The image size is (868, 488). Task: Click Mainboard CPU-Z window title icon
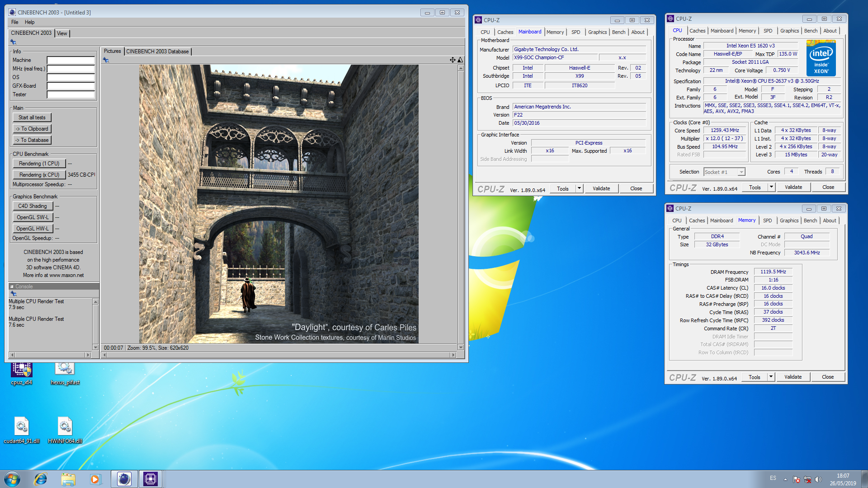478,20
